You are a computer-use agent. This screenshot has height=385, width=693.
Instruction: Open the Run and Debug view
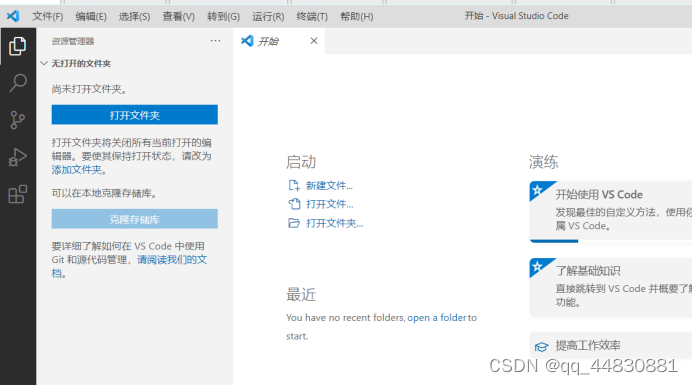point(18,157)
